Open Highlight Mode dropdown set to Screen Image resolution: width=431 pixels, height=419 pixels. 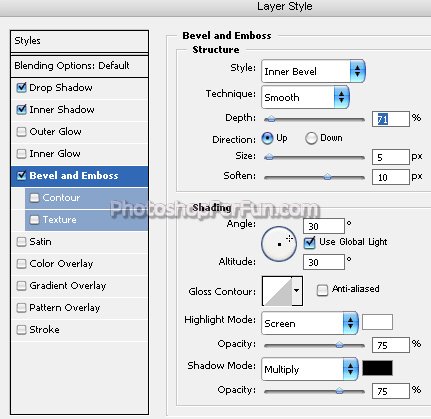click(310, 323)
